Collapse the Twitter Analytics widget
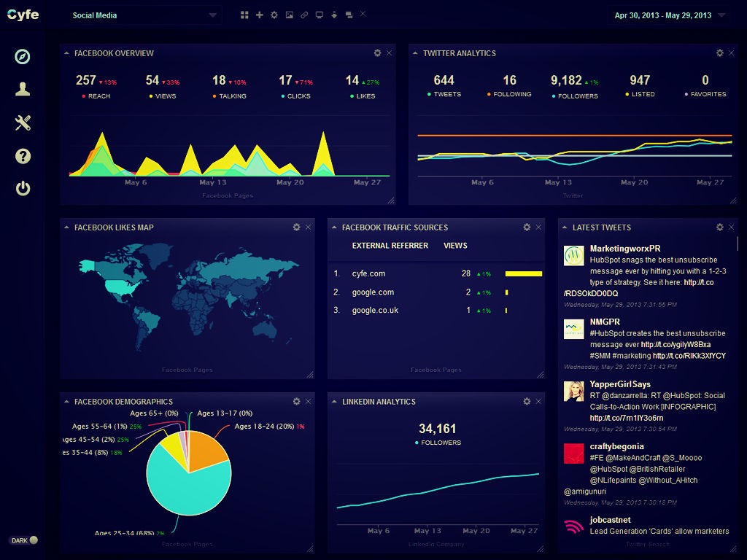The height and width of the screenshot is (560, 747). (x=415, y=52)
